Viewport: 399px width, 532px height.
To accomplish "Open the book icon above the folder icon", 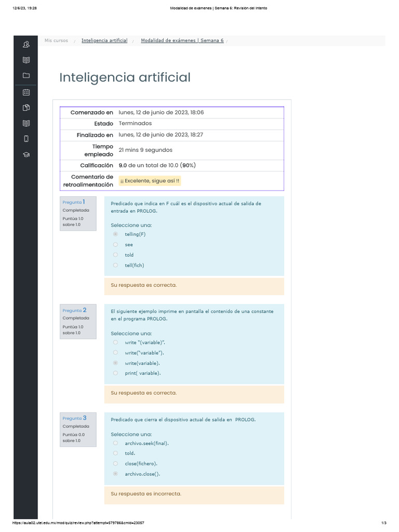I will coord(26,60).
